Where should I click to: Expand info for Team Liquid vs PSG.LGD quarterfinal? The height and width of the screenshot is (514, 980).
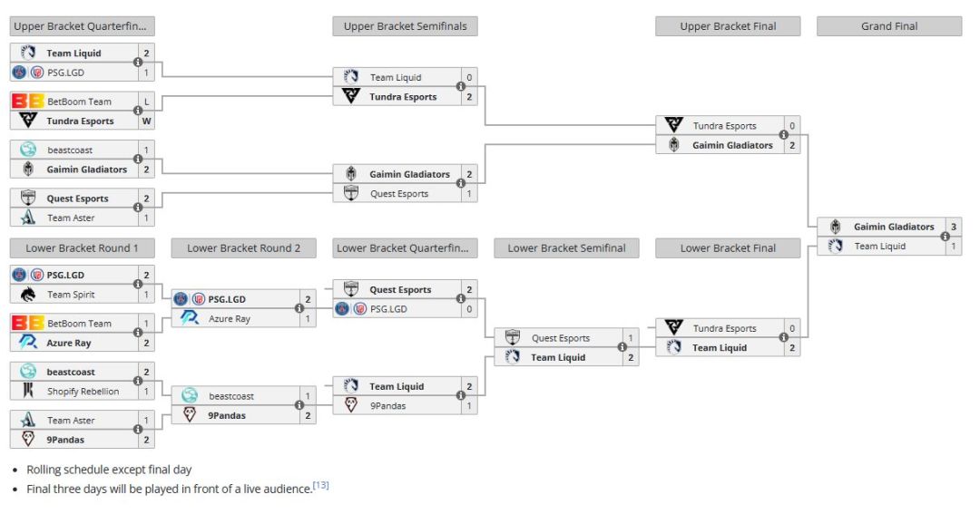138,63
